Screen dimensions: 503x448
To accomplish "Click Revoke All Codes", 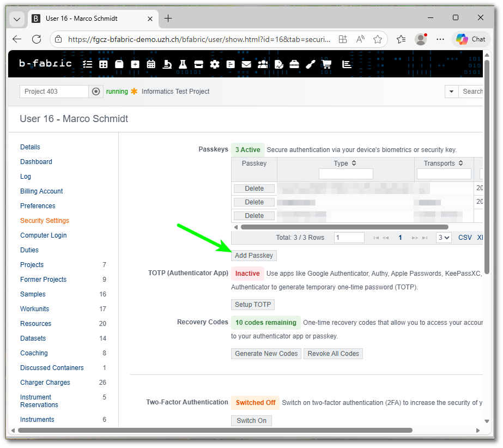I will coord(333,354).
